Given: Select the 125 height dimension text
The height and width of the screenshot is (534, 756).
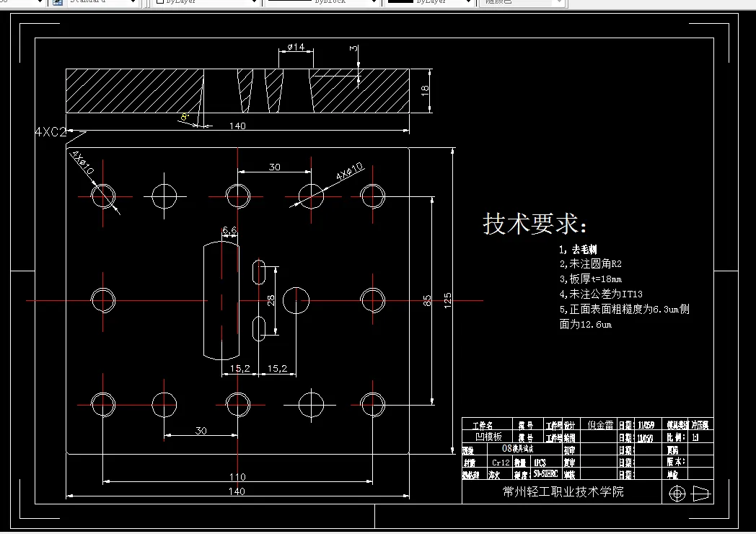Looking at the screenshot, I should (447, 300).
